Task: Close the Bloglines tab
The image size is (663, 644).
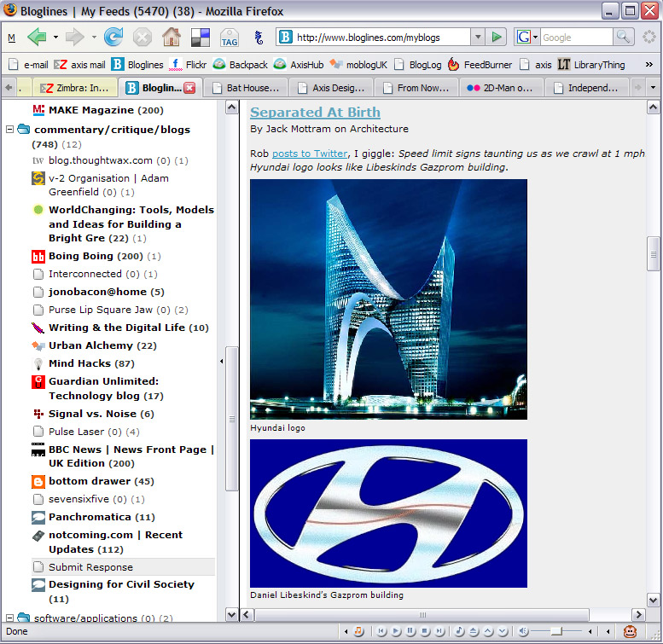Action: (x=189, y=88)
